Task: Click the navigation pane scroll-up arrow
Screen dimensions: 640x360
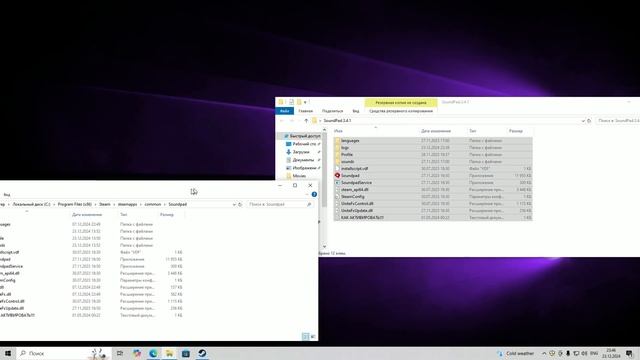Action: point(324,130)
